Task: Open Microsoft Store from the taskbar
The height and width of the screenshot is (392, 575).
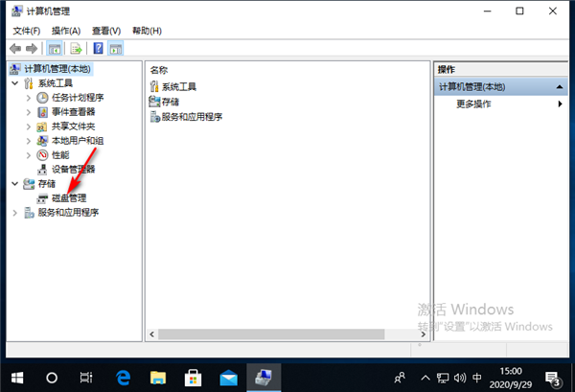Action: (193, 378)
